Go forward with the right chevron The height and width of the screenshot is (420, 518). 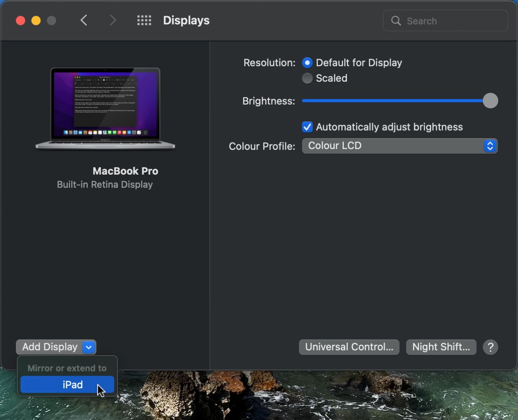[x=113, y=20]
